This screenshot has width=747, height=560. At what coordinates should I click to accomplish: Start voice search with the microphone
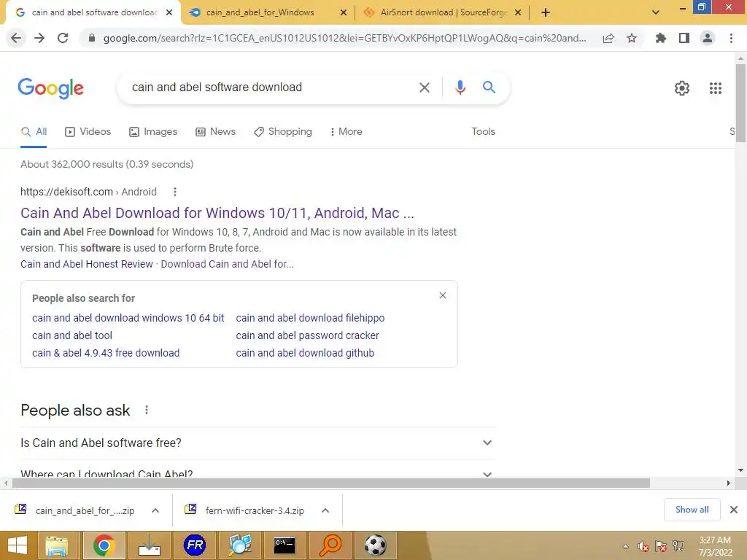[460, 87]
